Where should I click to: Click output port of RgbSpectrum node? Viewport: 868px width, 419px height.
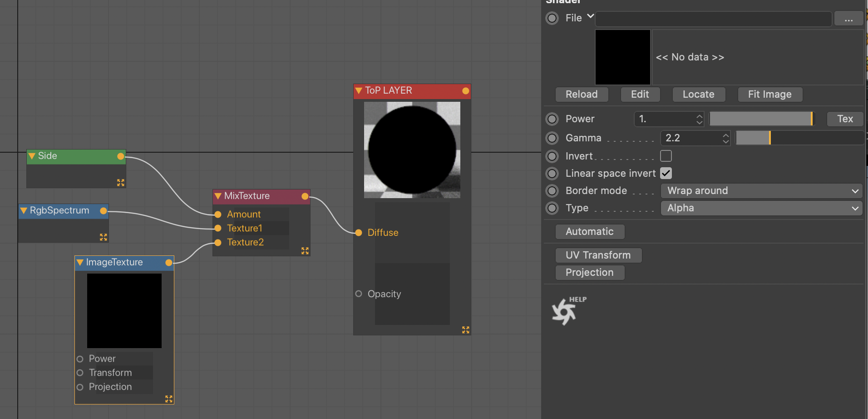[104, 211]
